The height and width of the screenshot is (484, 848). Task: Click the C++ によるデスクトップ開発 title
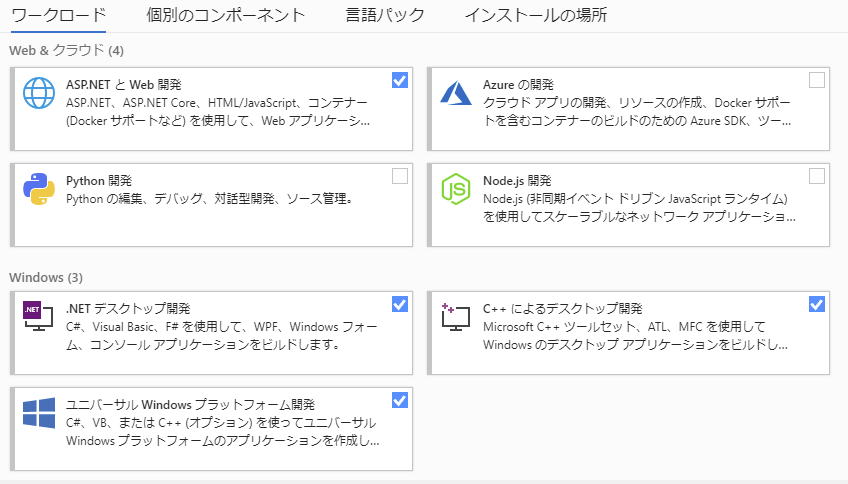[562, 309]
